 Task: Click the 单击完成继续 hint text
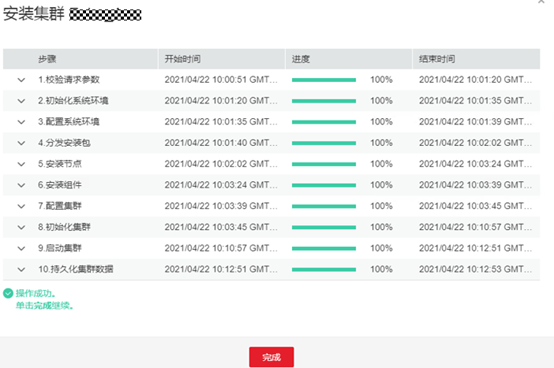point(45,305)
